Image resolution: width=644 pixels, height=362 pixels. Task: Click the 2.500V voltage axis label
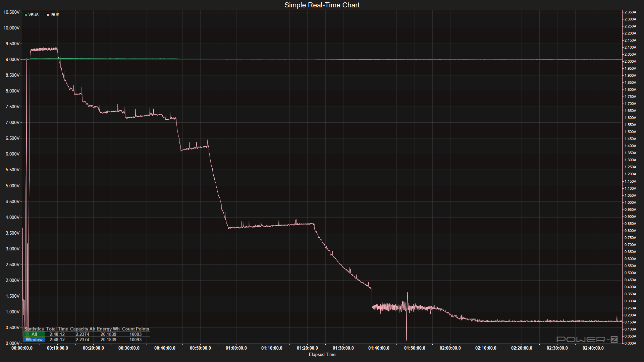click(12, 264)
